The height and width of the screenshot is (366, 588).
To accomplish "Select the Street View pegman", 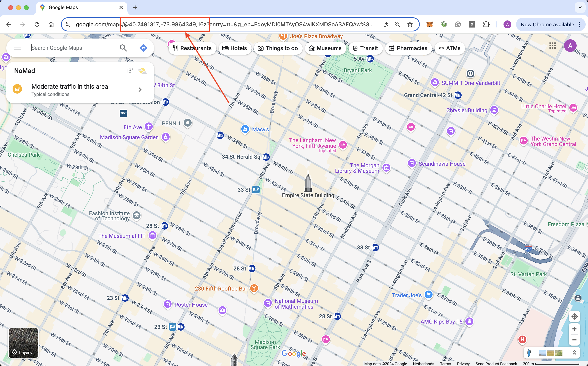I will coord(529,353).
